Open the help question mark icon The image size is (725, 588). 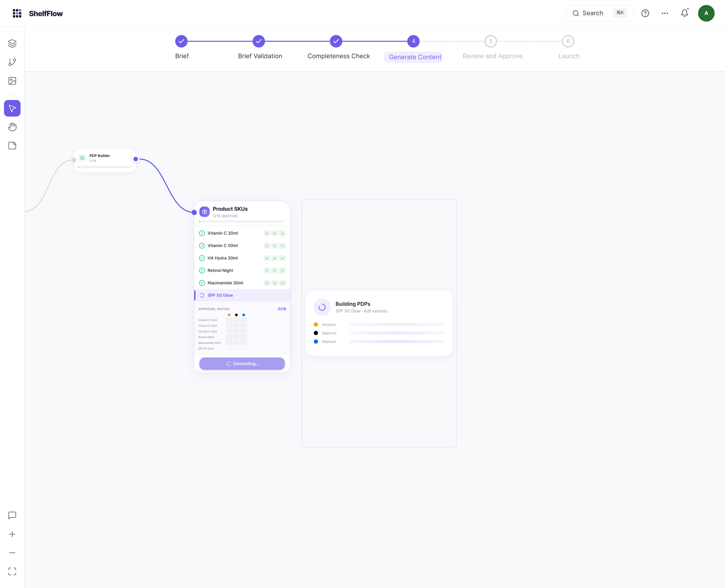(645, 13)
